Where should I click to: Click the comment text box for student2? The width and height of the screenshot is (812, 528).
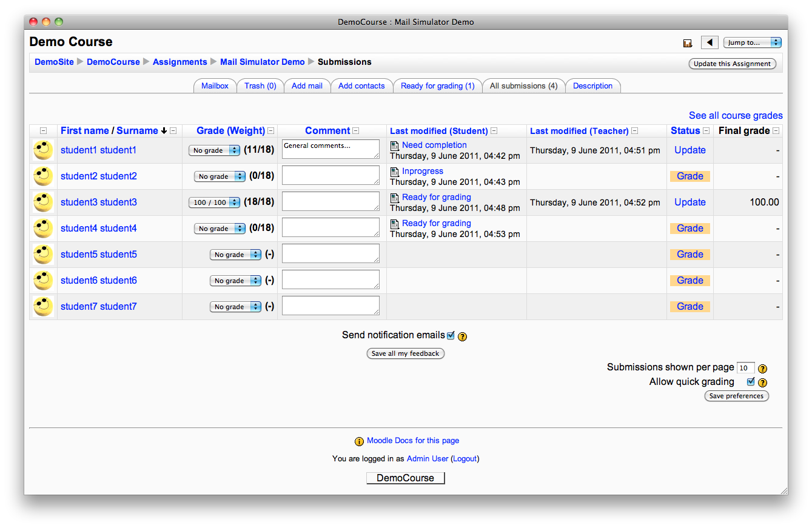point(331,176)
